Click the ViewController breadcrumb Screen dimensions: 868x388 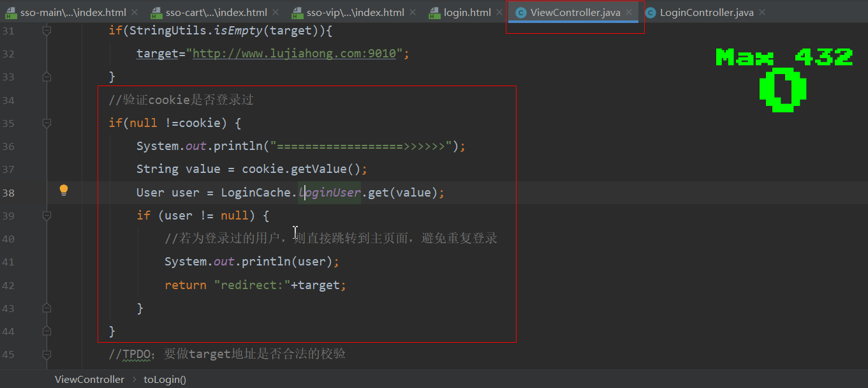pos(89,379)
